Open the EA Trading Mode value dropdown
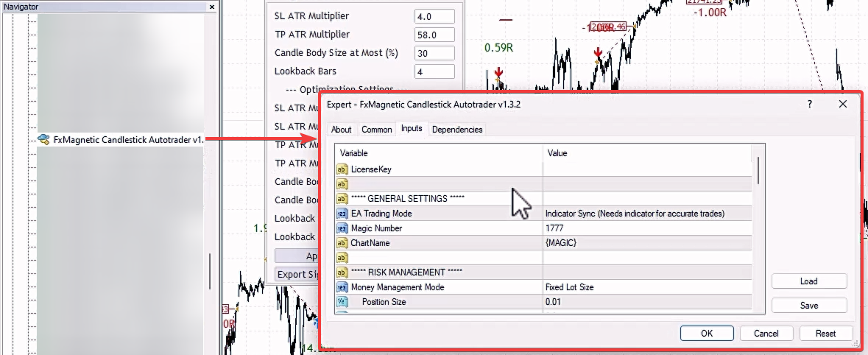This screenshot has height=355, width=868. [647, 214]
